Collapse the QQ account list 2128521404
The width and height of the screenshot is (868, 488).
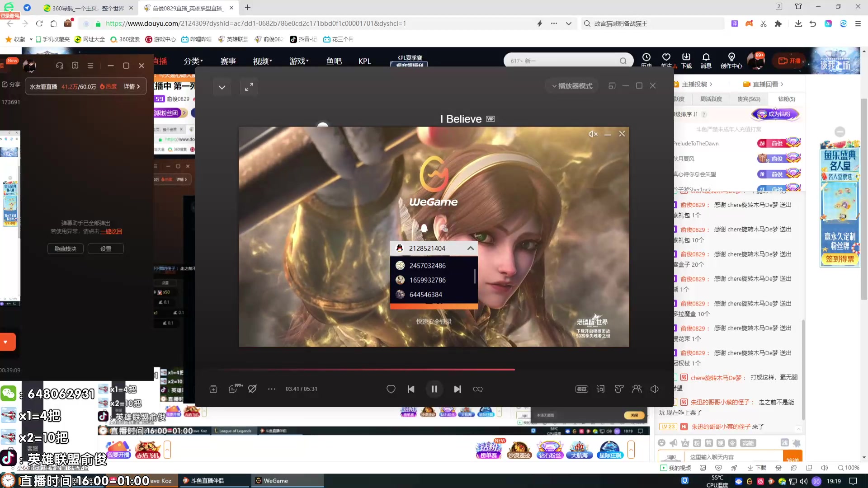tap(471, 249)
